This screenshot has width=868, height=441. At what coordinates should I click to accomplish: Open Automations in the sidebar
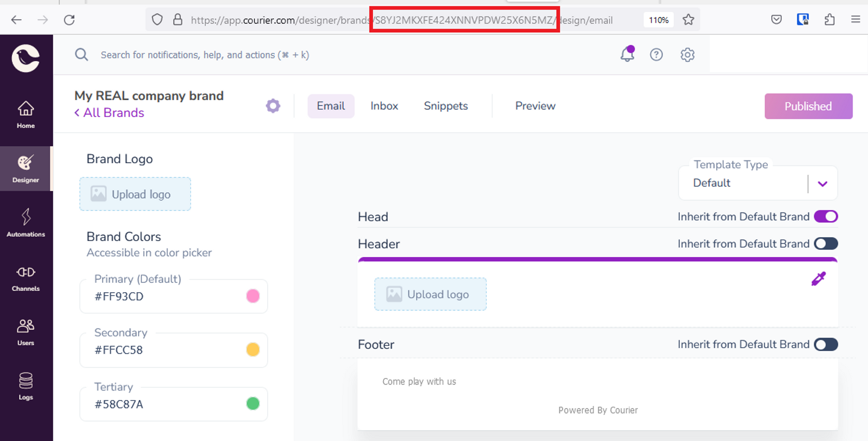tap(26, 223)
